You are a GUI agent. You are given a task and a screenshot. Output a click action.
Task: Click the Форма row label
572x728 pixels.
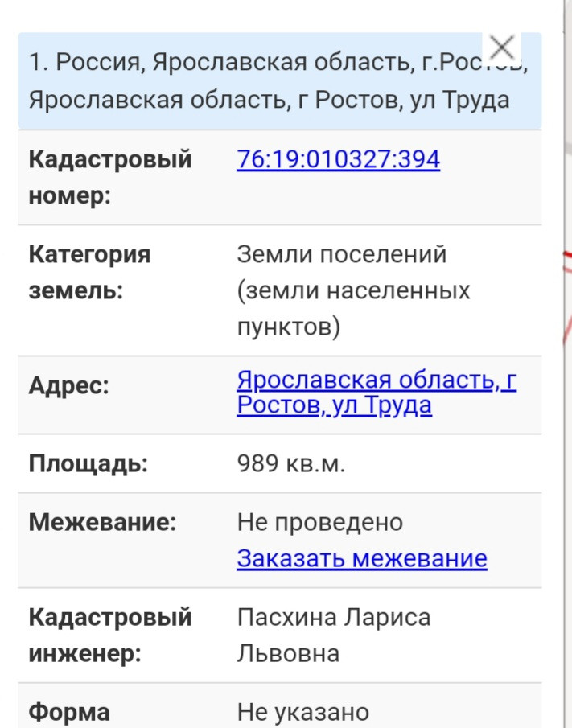(69, 712)
